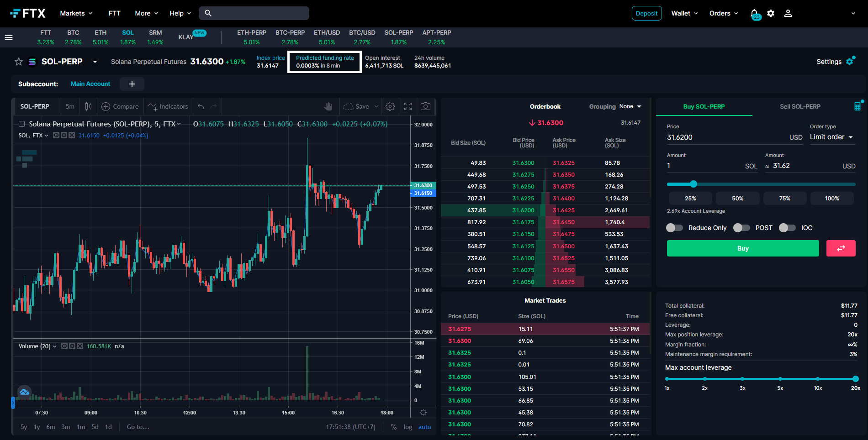Toggle percent scale on the chart

click(x=394, y=427)
